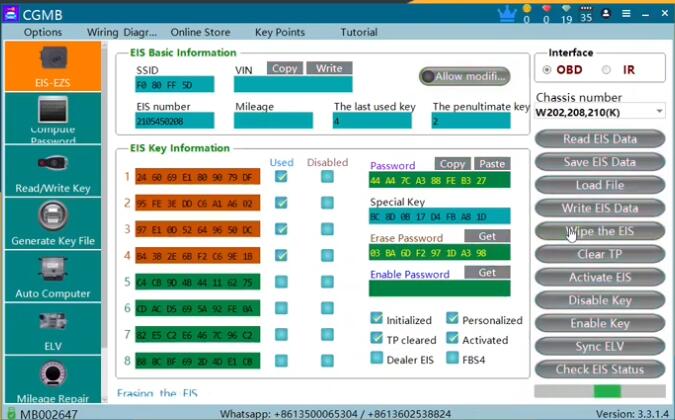Open the Mileage Repair tool

coord(50,382)
